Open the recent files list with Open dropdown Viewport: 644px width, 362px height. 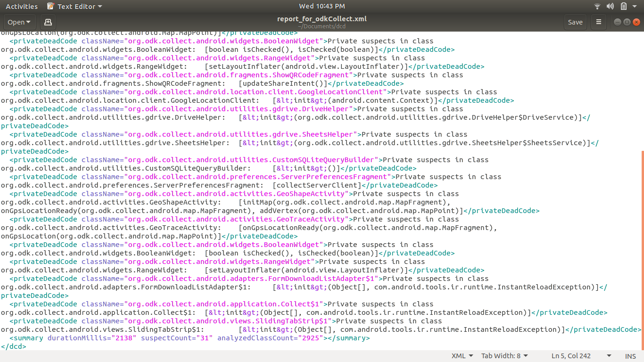pyautogui.click(x=19, y=22)
